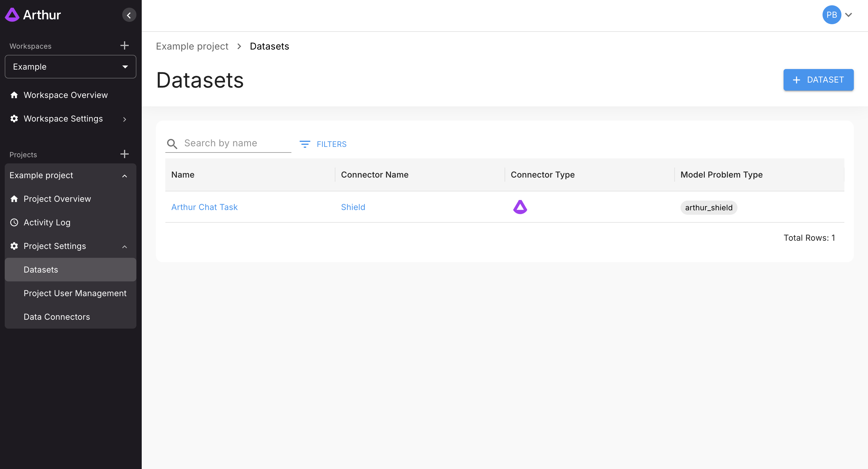This screenshot has width=868, height=469.
Task: Go to Workspace Overview
Action: coord(65,95)
